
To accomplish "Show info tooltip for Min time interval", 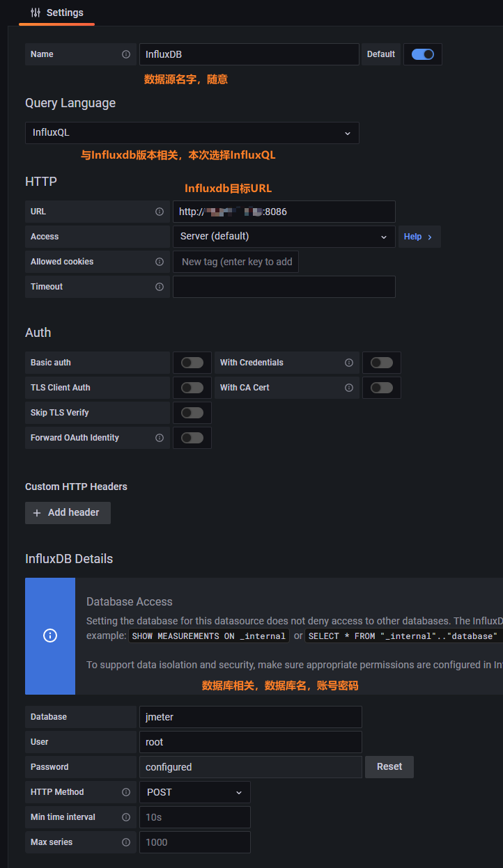I will point(126,817).
